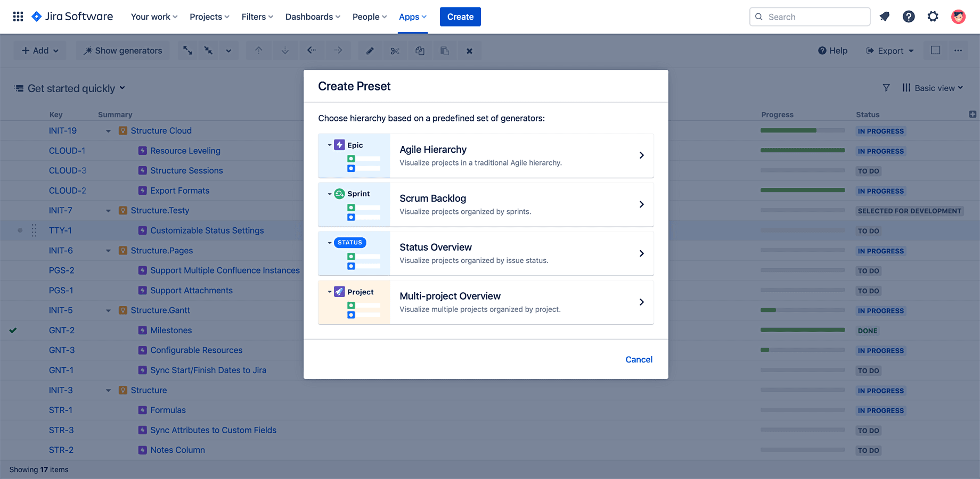
Task: Open the Sync Attributes to Custom Fields issue
Action: point(213,430)
